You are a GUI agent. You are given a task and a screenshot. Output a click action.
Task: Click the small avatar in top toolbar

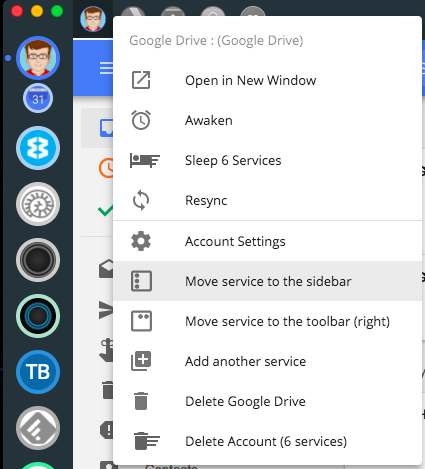[x=93, y=19]
